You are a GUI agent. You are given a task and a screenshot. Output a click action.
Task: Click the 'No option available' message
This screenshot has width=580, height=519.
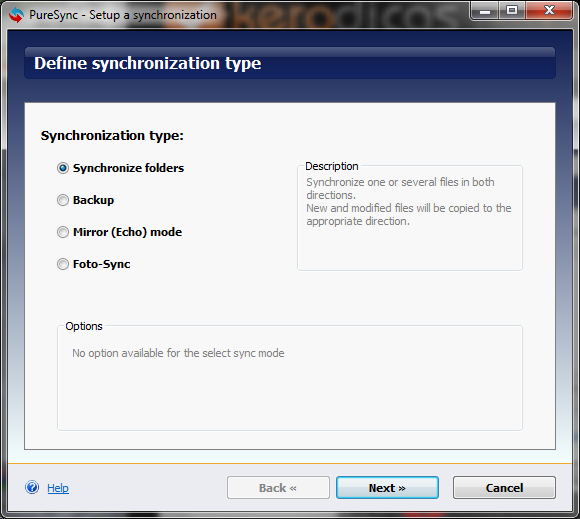tap(178, 353)
